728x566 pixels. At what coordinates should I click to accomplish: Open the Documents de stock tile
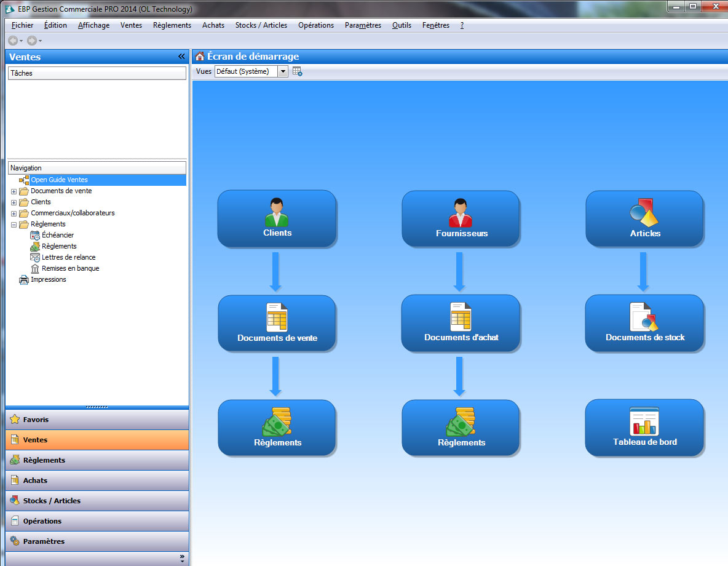[x=645, y=323]
